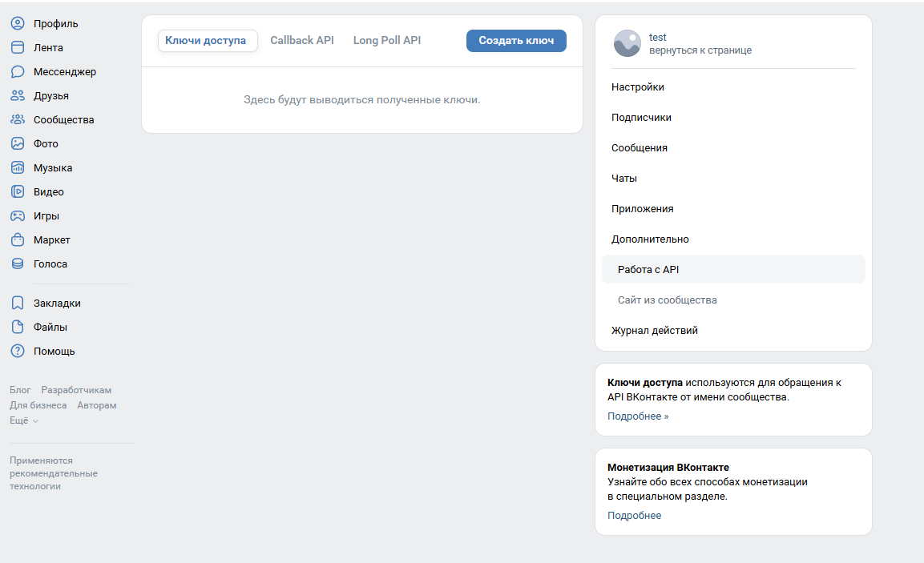Click the Friends icon in the sidebar

pyautogui.click(x=18, y=96)
